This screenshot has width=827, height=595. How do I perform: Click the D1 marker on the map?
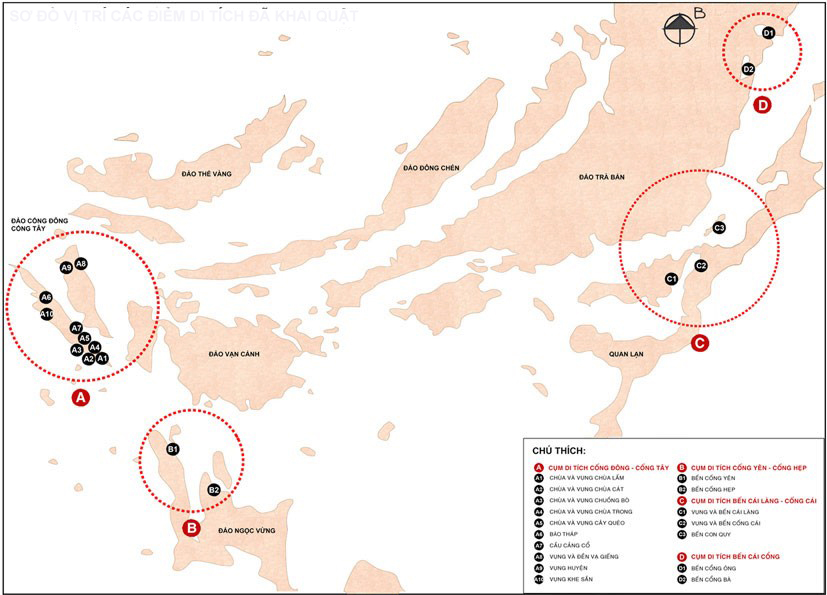tap(768, 33)
